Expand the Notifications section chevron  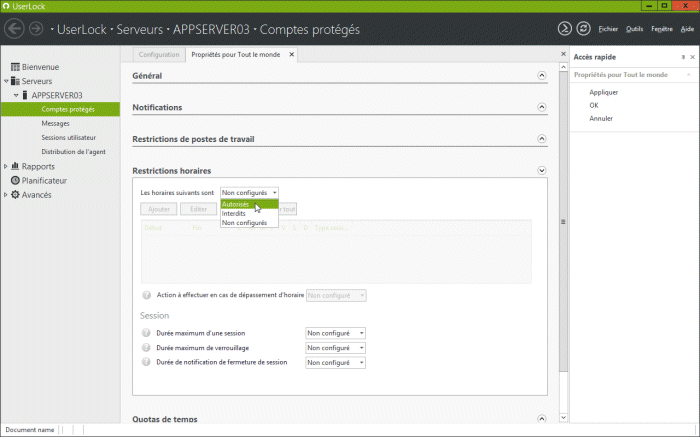click(542, 107)
